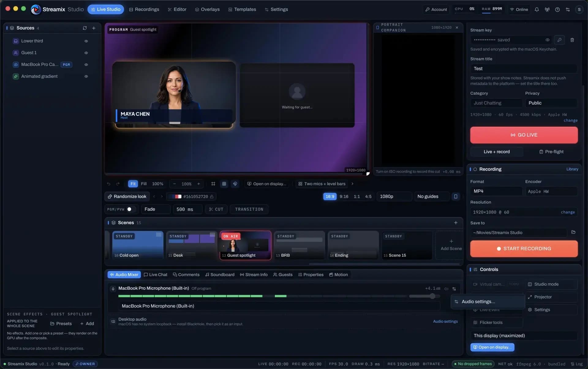Delete saved stream key with trash icon
Viewport: 588px width, 369px height.
(x=572, y=40)
